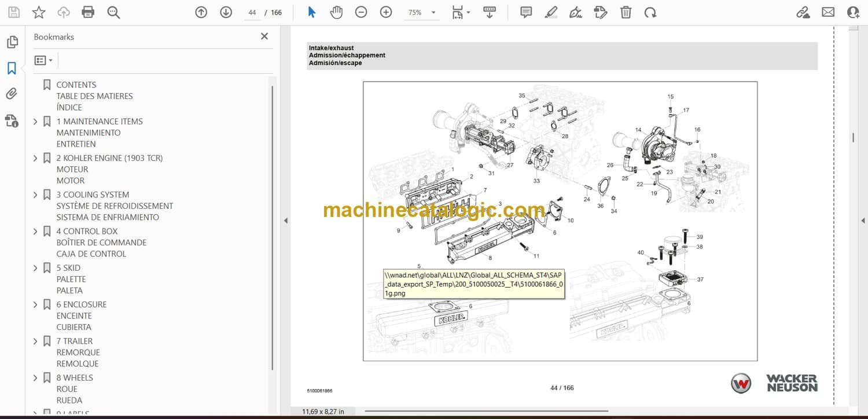Go to next page arrow

point(226,12)
